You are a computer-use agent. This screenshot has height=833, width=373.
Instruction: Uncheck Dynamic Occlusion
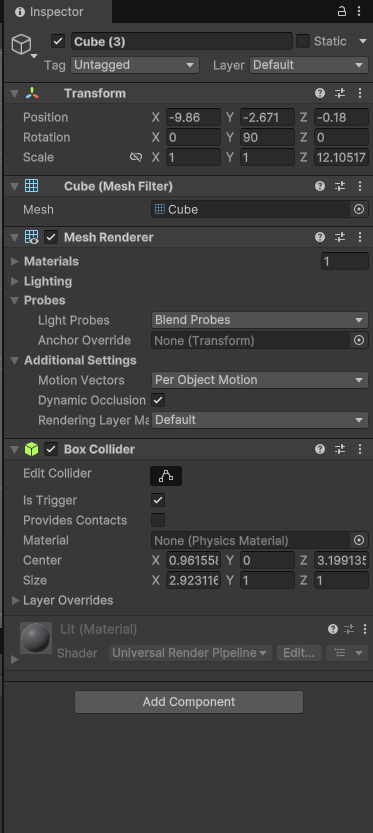point(158,400)
